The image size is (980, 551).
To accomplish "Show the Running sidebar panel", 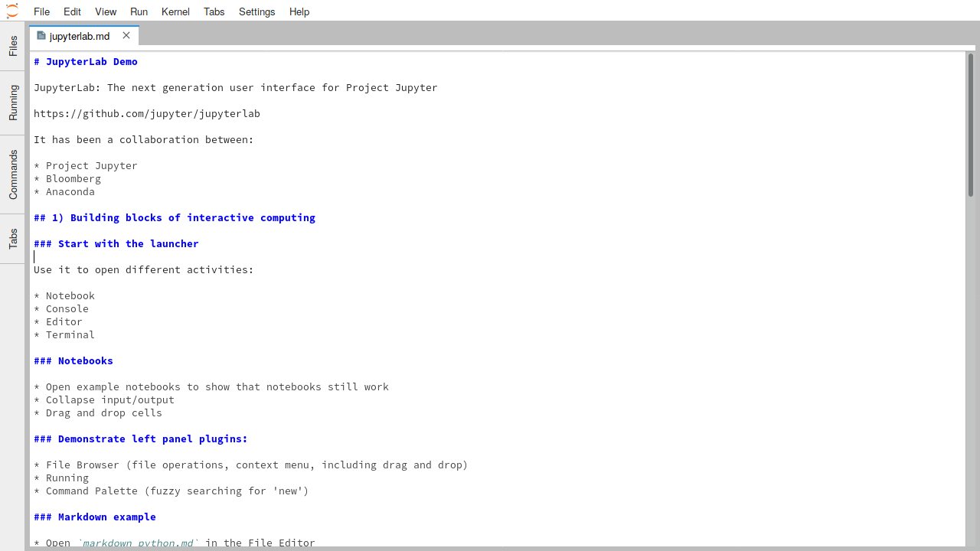I will tap(13, 103).
